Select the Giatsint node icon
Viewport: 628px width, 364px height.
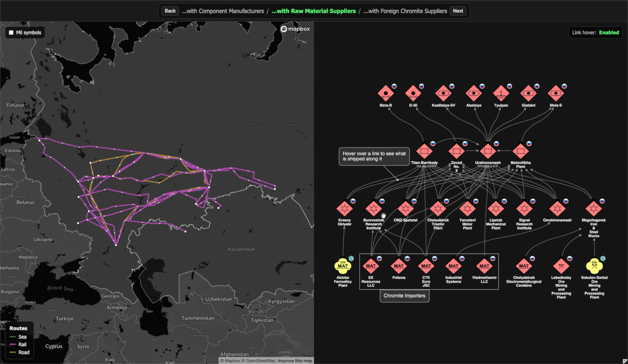(x=528, y=93)
